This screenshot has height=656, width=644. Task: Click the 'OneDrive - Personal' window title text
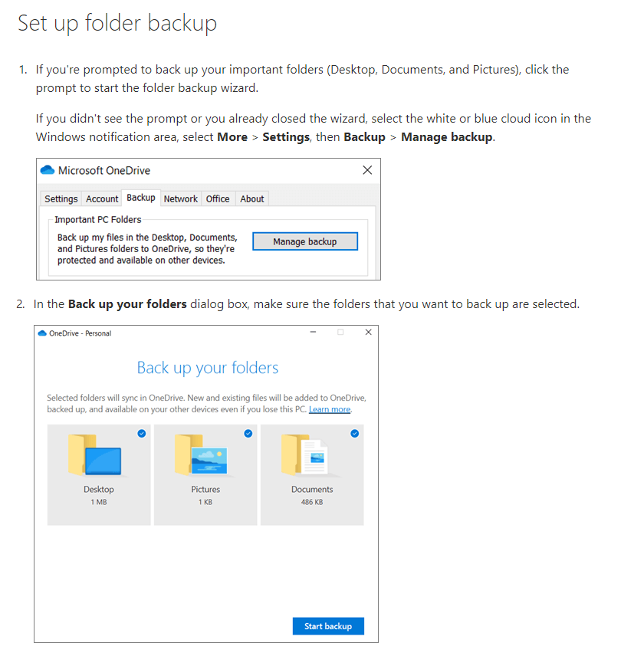[80, 333]
